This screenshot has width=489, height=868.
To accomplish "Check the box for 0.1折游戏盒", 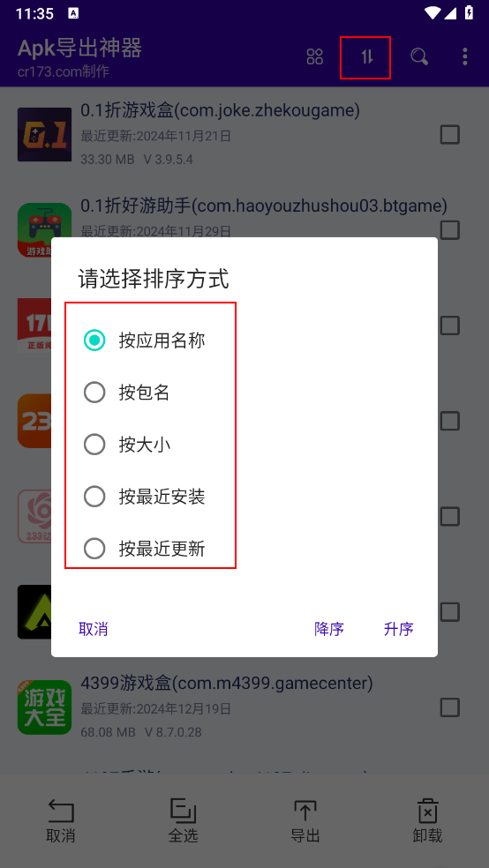I will tap(449, 134).
